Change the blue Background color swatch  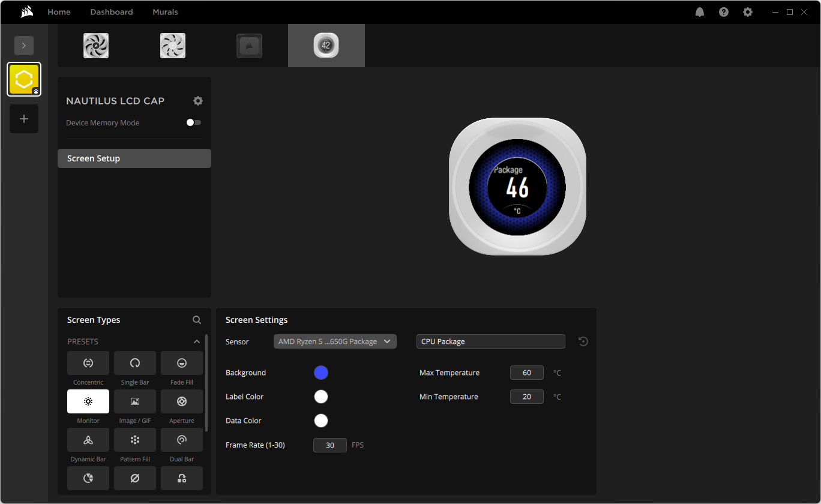pyautogui.click(x=321, y=373)
